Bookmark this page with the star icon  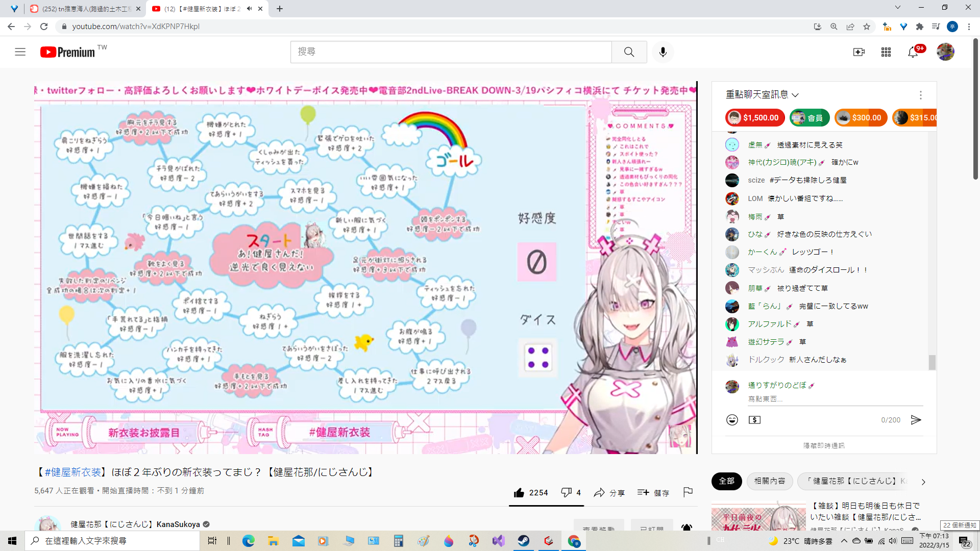click(866, 27)
